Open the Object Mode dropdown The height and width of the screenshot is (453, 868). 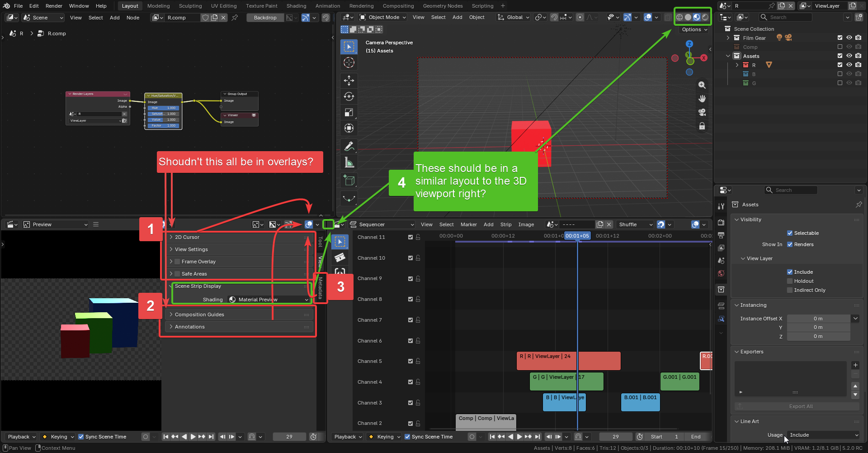pos(383,17)
